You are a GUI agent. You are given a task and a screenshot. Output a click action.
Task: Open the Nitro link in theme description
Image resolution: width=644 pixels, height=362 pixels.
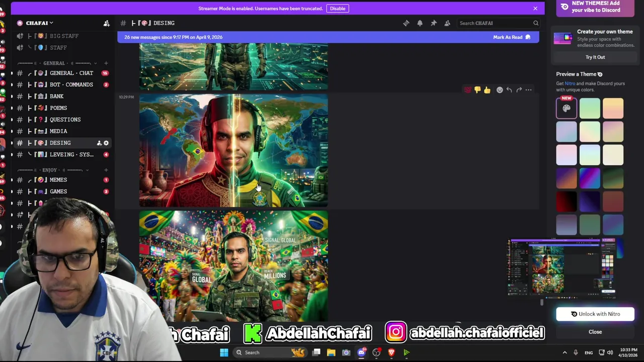pos(570,83)
